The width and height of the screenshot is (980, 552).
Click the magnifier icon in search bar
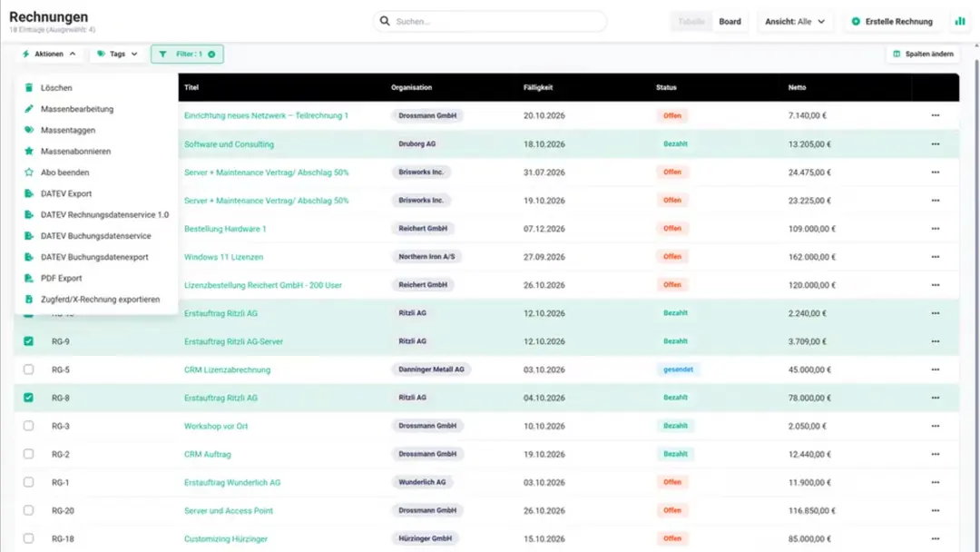click(385, 21)
